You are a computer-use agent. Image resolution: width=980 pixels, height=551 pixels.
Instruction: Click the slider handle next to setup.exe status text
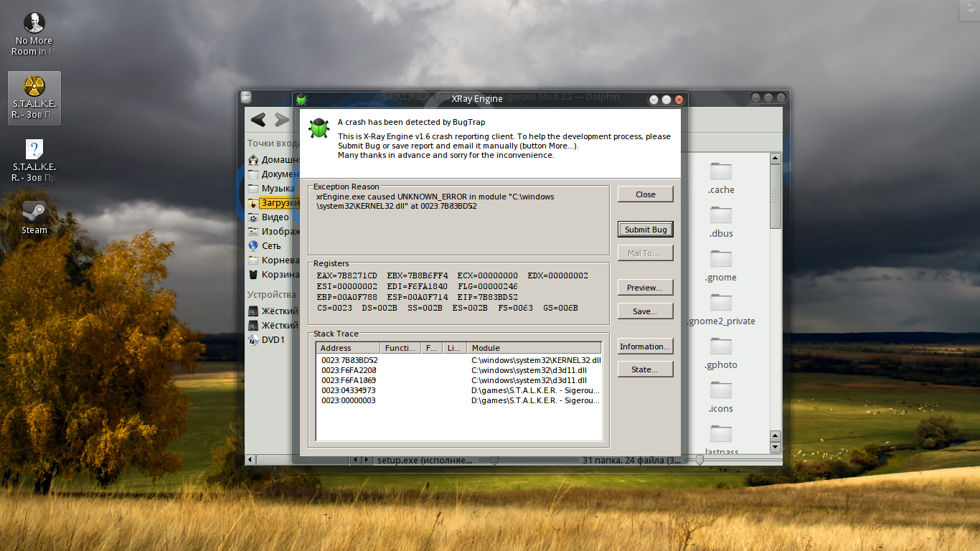point(494,460)
